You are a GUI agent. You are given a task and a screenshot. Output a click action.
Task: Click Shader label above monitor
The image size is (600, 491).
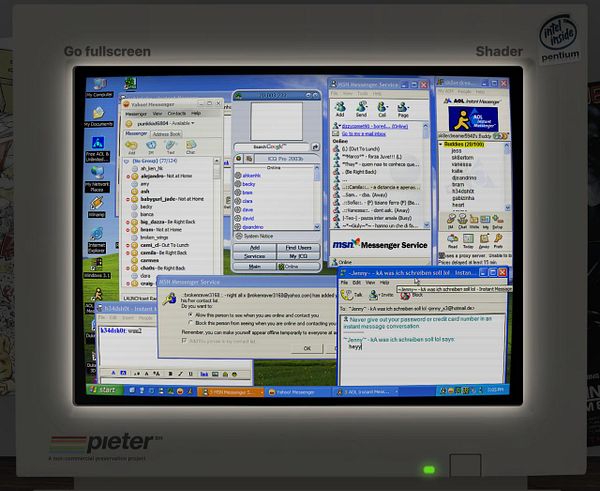499,51
